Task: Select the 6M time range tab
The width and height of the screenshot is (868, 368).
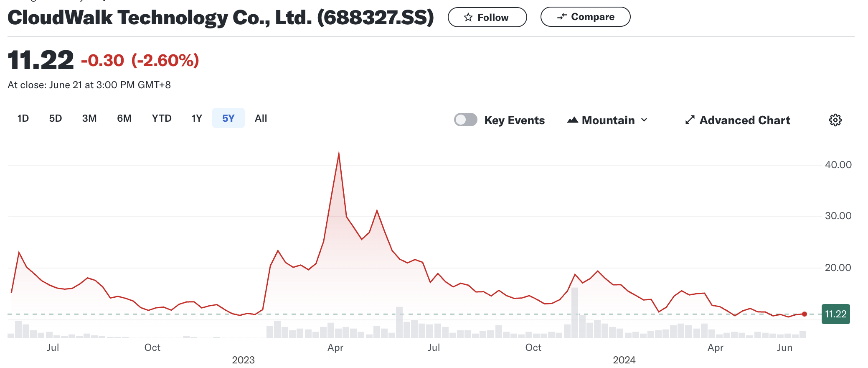Action: [124, 118]
